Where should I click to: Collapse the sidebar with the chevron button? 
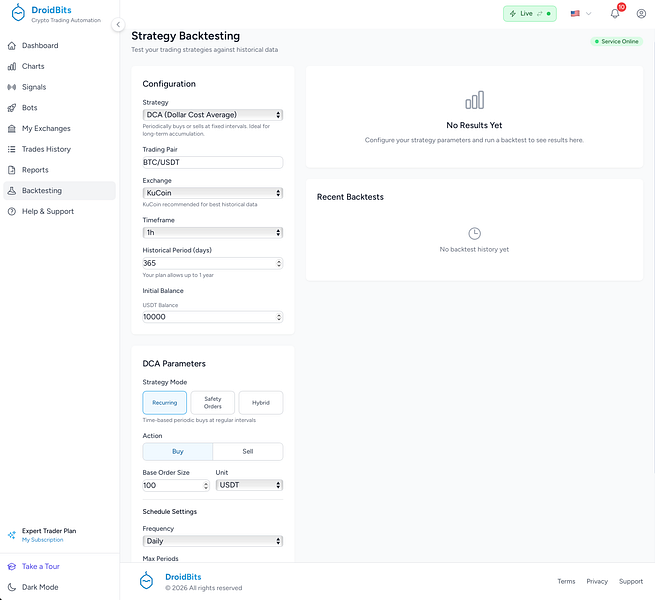click(x=118, y=25)
